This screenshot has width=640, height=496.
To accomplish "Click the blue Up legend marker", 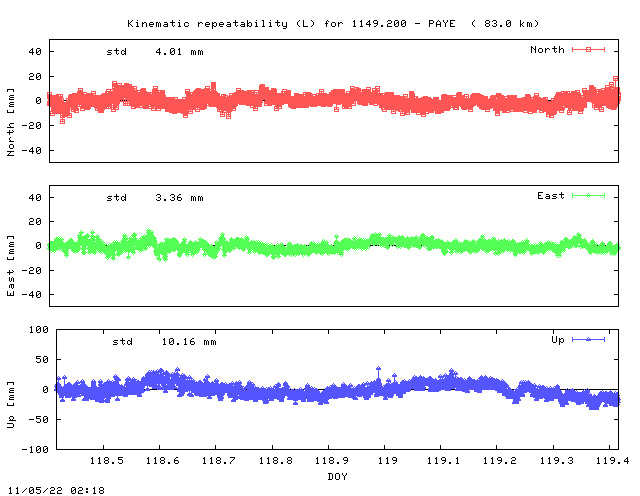I will point(588,339).
